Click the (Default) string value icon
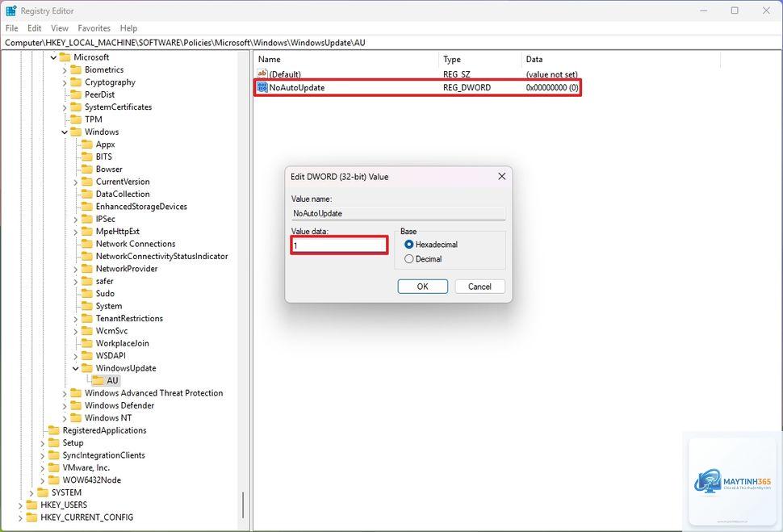Screen dimensions: 783x532 pyautogui.click(x=262, y=74)
